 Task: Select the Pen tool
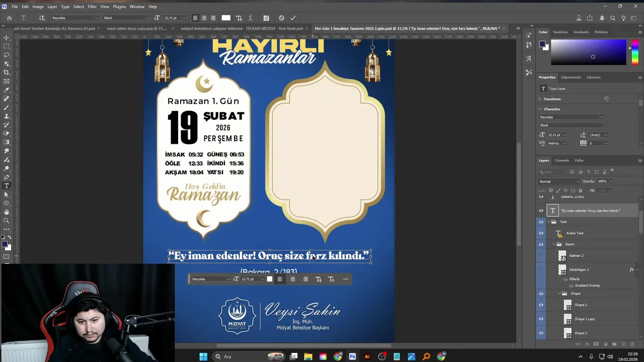pyautogui.click(x=7, y=177)
